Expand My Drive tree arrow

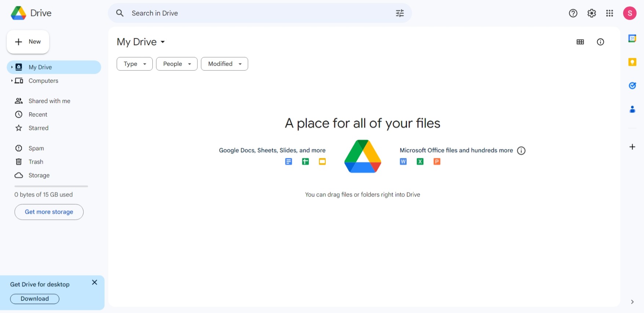click(x=12, y=67)
